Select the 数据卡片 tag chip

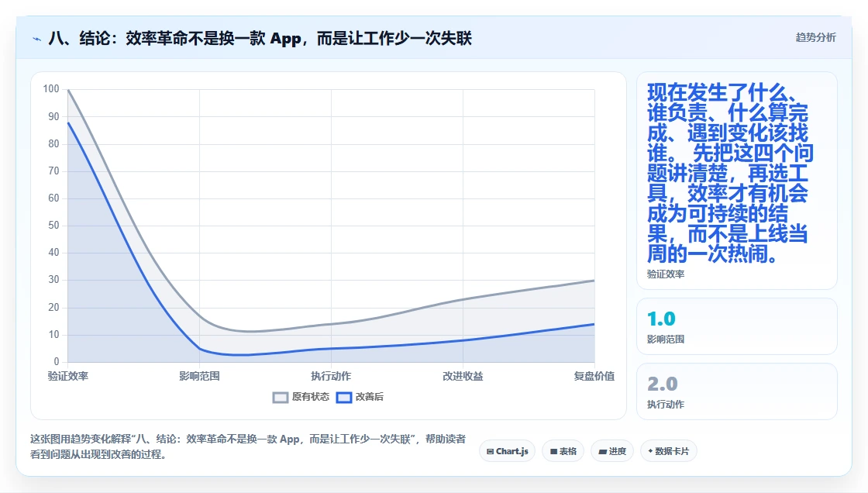(668, 451)
